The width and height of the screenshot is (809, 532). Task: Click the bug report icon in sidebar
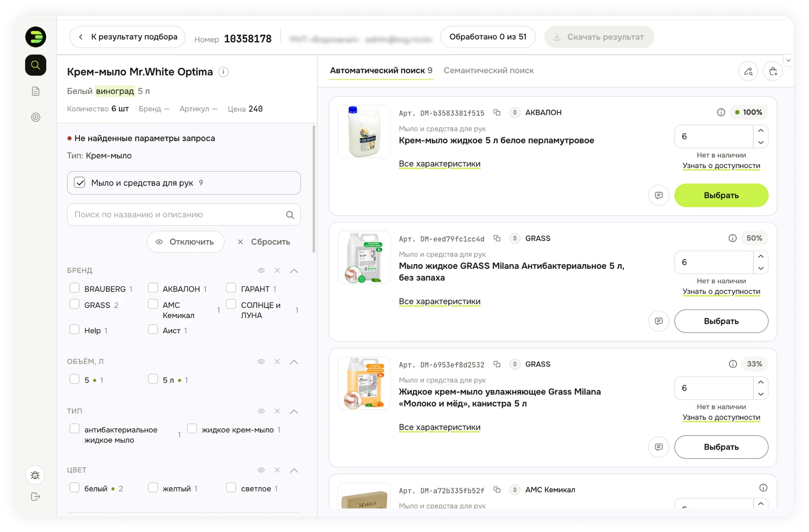(x=35, y=475)
